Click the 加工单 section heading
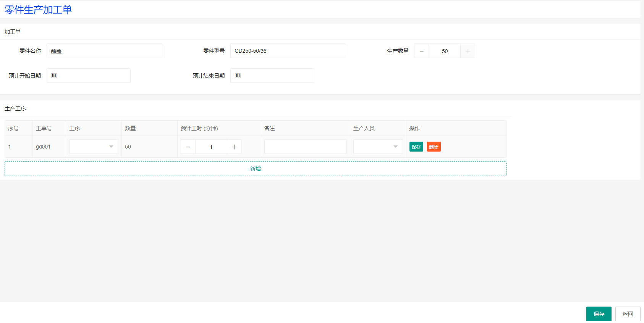The width and height of the screenshot is (644, 323). 13,32
